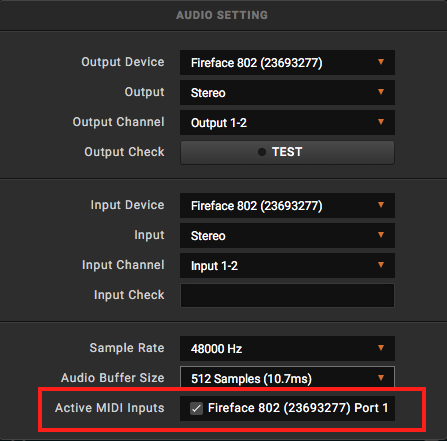Image resolution: width=447 pixels, height=441 pixels.
Task: Expand the Output Channel dropdown arrow
Action: (381, 122)
